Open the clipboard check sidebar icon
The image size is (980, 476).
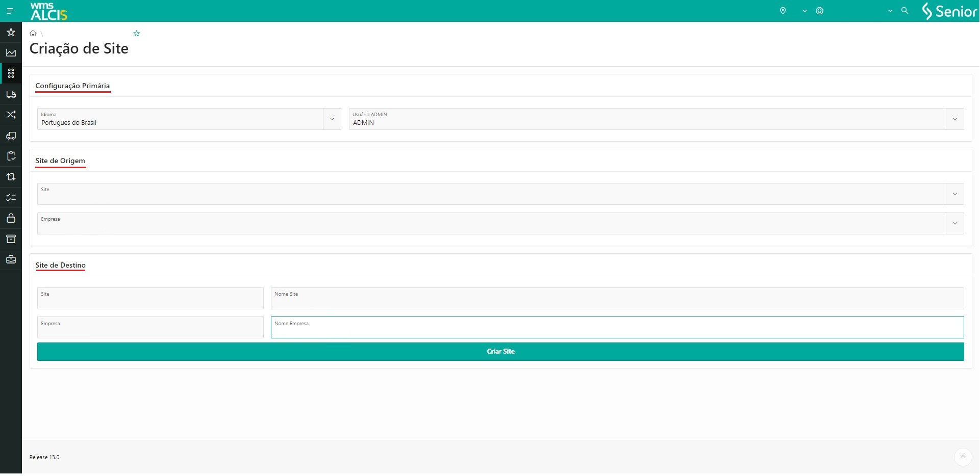pyautogui.click(x=11, y=156)
